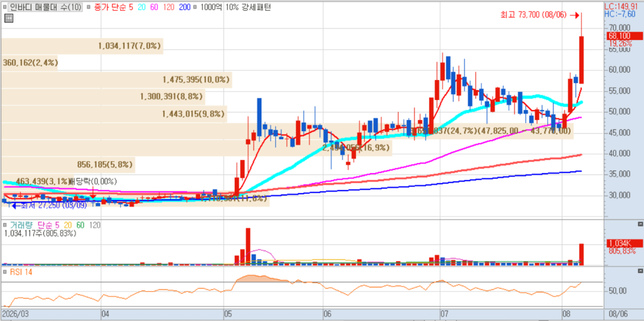Click the 08/06 current date label
644x321 pixels.
coord(620,314)
